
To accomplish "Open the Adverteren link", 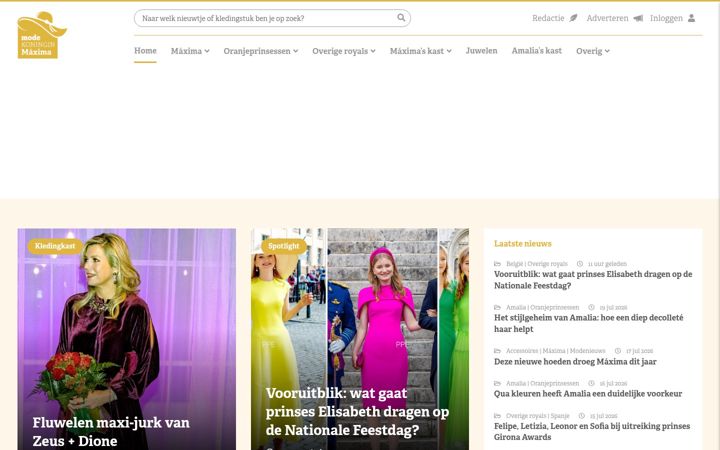I will pyautogui.click(x=607, y=18).
